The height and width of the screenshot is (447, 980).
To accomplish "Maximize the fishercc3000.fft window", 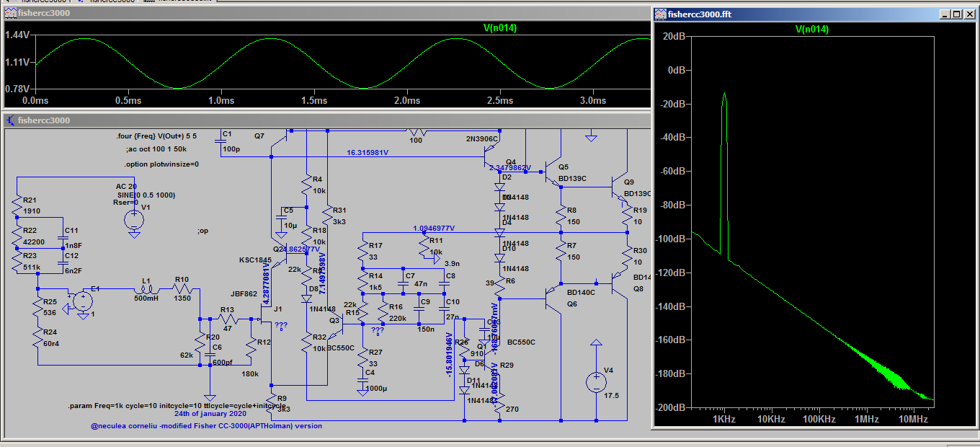I will 957,14.
